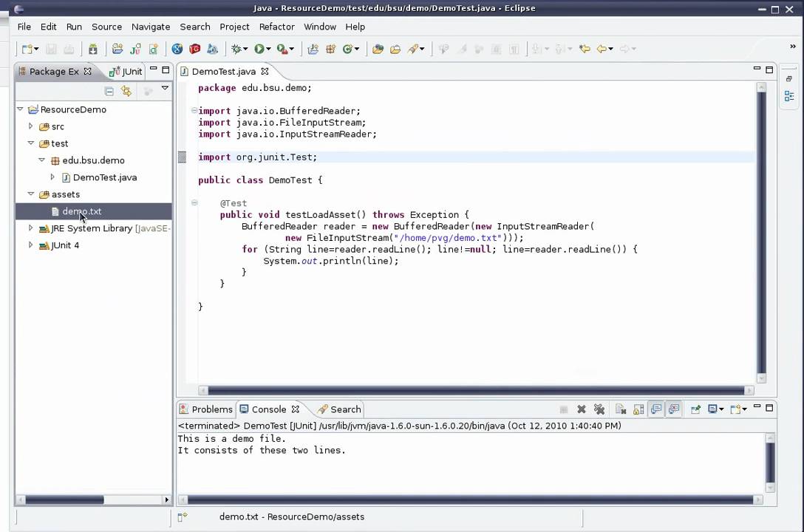Click the Pin Console icon
Image resolution: width=804 pixels, height=532 pixels.
coord(695,409)
